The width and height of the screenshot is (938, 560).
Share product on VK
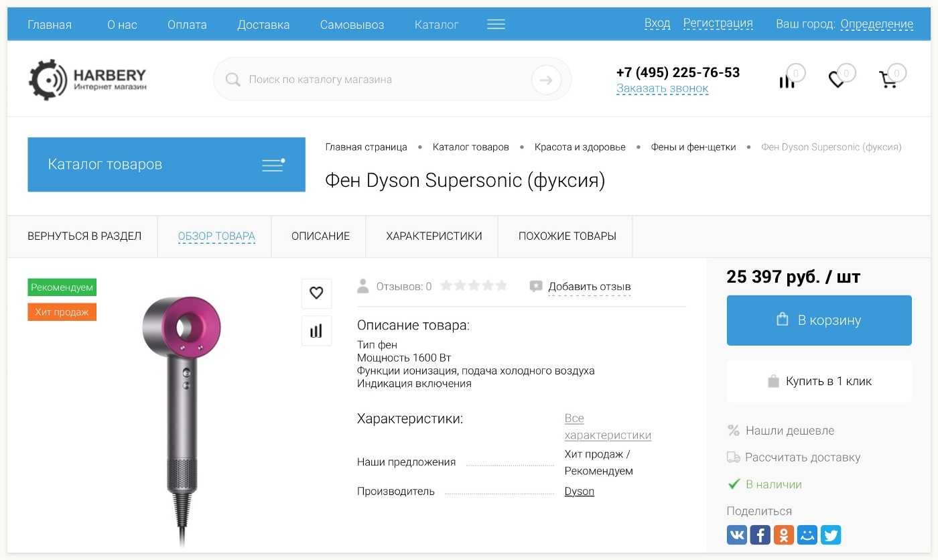[x=737, y=535]
